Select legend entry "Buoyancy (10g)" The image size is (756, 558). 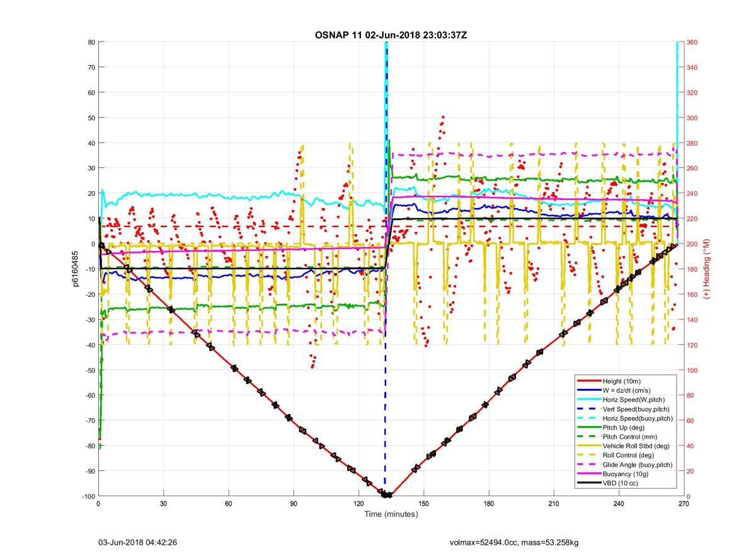pos(625,474)
